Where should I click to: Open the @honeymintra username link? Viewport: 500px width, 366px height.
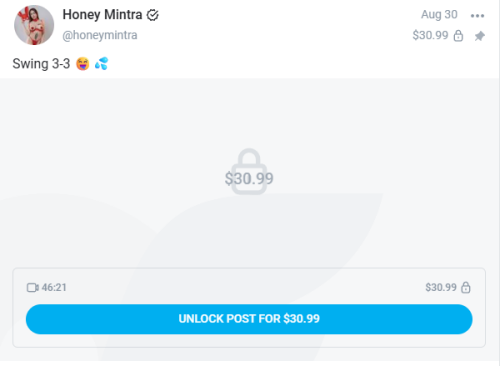[x=100, y=35]
